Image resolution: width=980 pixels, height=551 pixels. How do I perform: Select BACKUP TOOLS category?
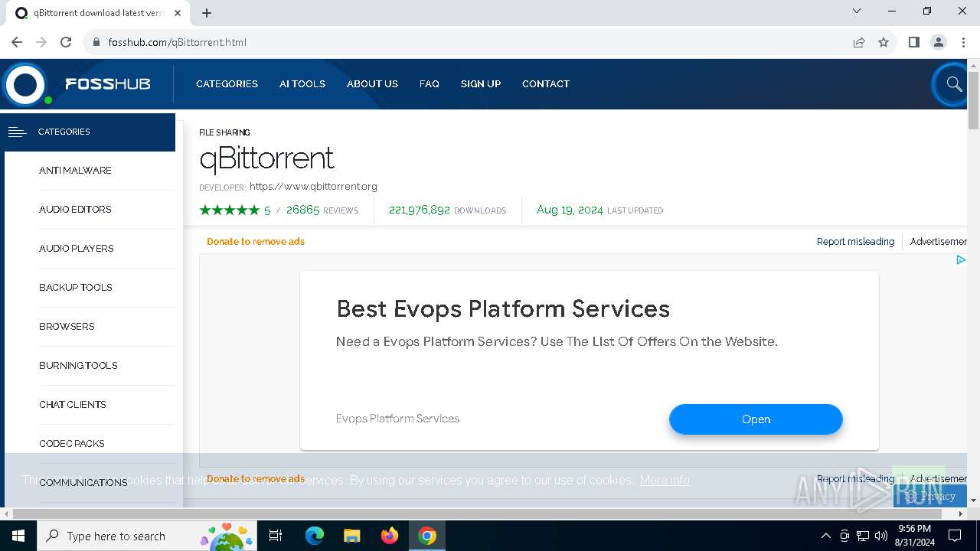76,288
